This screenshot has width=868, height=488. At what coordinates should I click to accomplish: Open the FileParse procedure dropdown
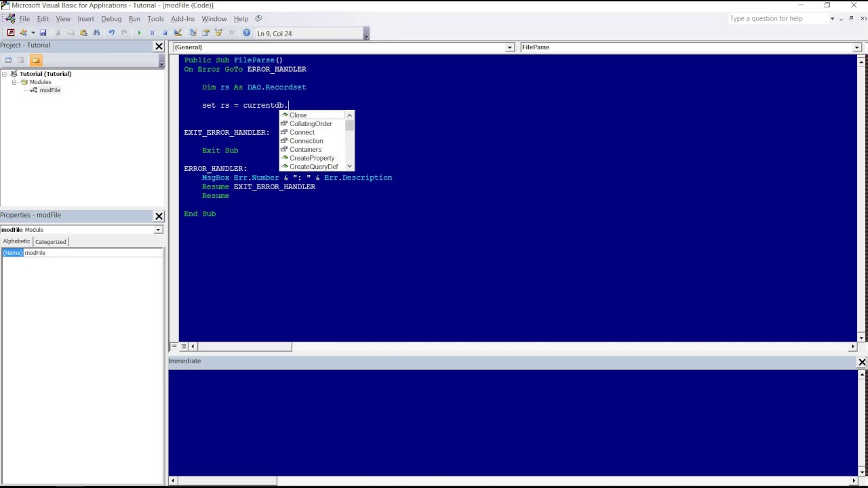pos(856,47)
